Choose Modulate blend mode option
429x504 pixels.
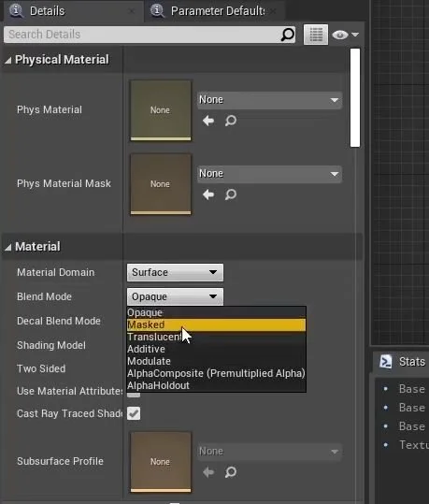point(216,361)
